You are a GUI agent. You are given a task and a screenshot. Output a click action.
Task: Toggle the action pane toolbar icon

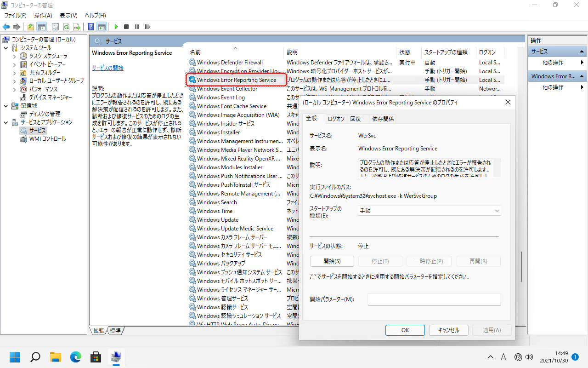click(102, 27)
